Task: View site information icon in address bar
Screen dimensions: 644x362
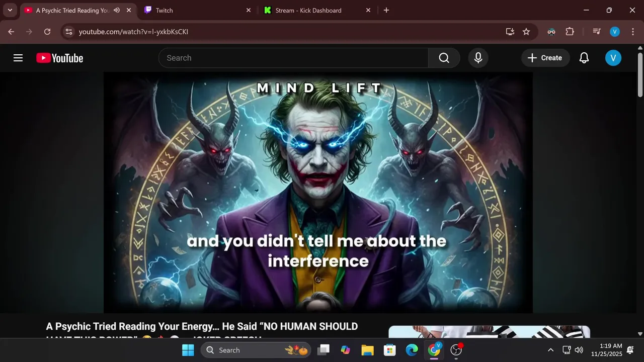Action: click(x=69, y=32)
